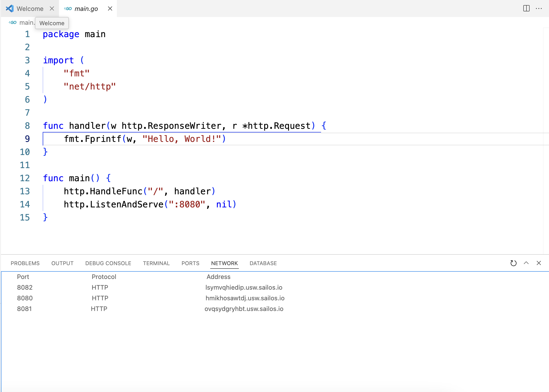Maximize the panel with the chevron-up icon
The width and height of the screenshot is (549, 392).
[x=526, y=263]
